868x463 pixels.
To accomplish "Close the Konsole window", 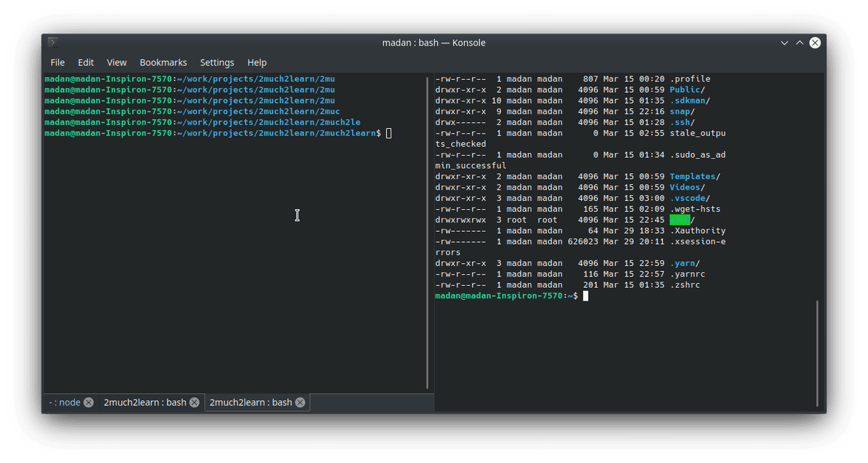I will 815,43.
